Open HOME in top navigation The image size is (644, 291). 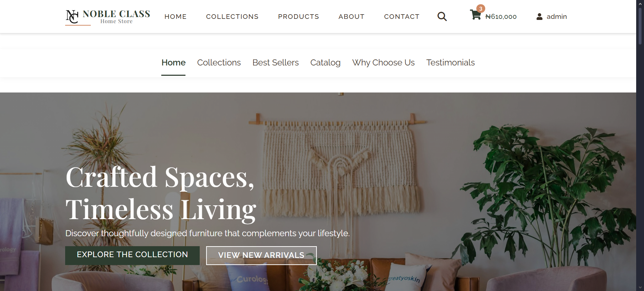point(176,17)
